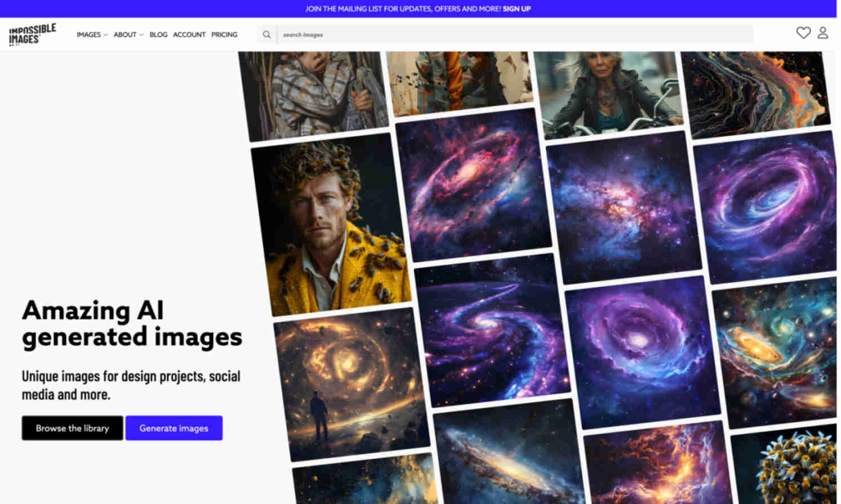841x504 pixels.
Task: Open the man in yellow bee jacket image
Action: coord(331,225)
